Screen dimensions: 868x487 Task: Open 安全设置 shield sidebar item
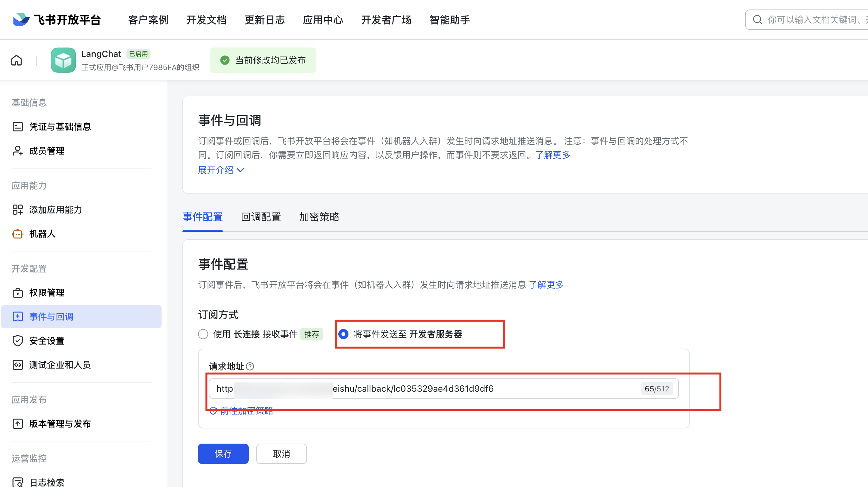pyautogui.click(x=47, y=341)
